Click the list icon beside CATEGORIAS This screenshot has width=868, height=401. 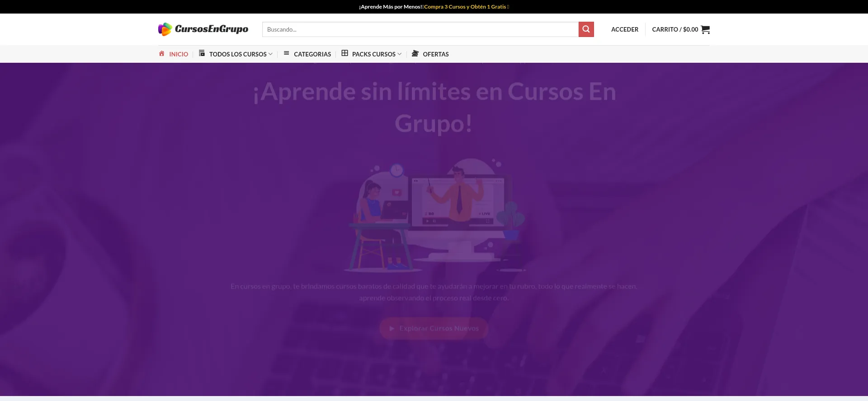[x=286, y=53]
